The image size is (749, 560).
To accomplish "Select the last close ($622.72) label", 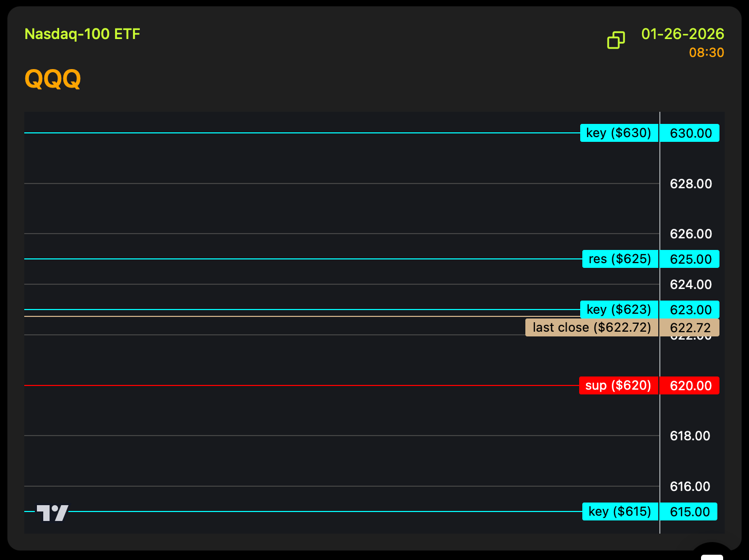I will pyautogui.click(x=592, y=327).
